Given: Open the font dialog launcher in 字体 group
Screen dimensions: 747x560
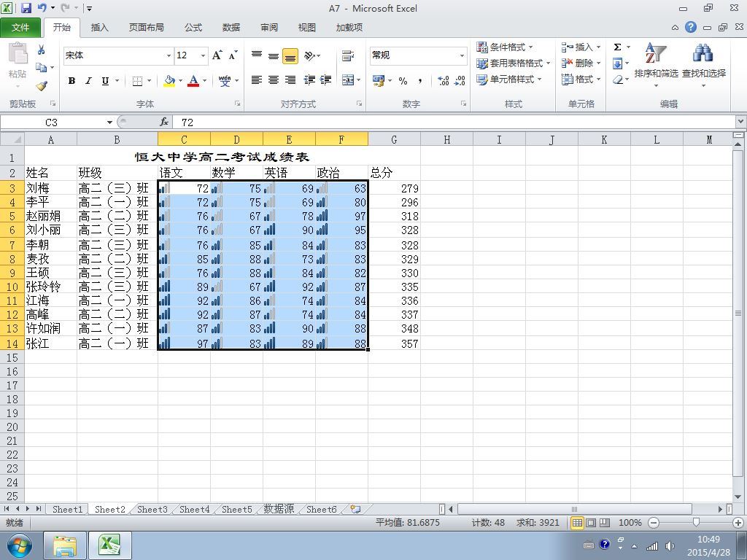Looking at the screenshot, I should (x=237, y=104).
